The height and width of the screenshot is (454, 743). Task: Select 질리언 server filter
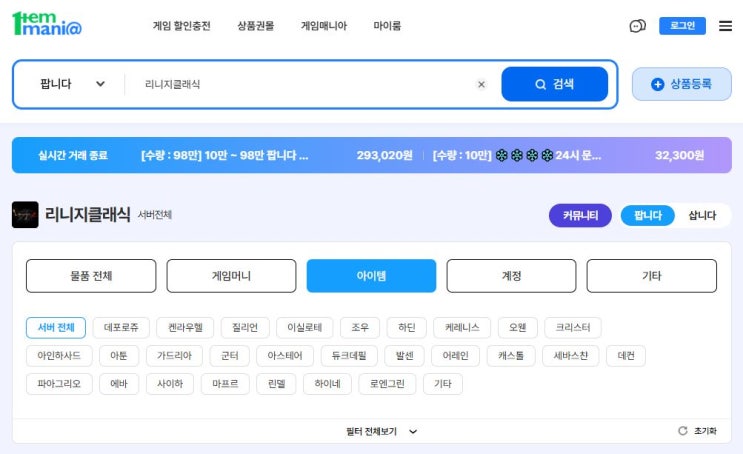[x=245, y=327]
